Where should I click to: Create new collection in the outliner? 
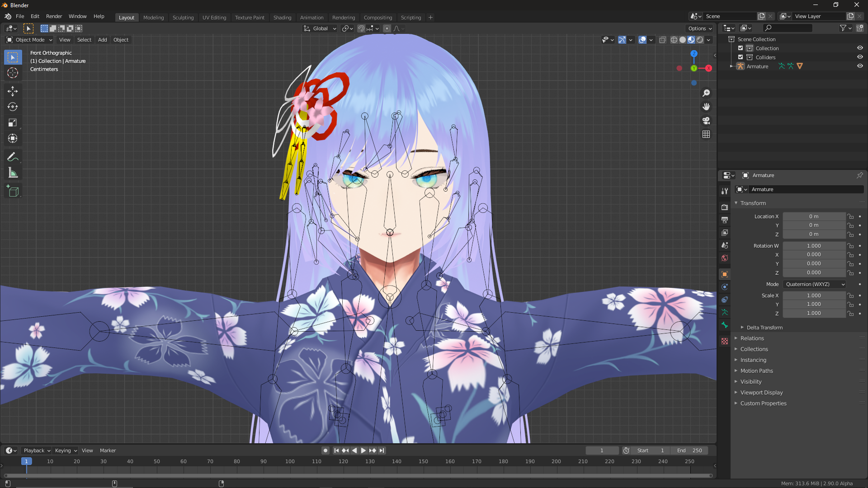coord(859,28)
